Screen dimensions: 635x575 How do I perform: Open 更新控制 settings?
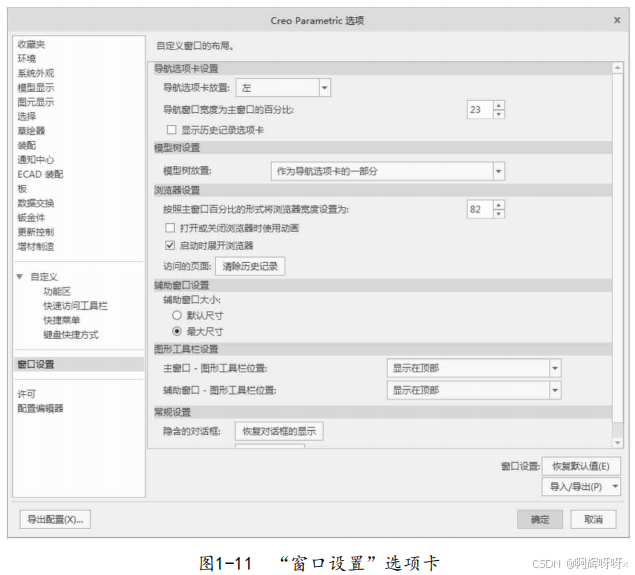pyautogui.click(x=36, y=232)
